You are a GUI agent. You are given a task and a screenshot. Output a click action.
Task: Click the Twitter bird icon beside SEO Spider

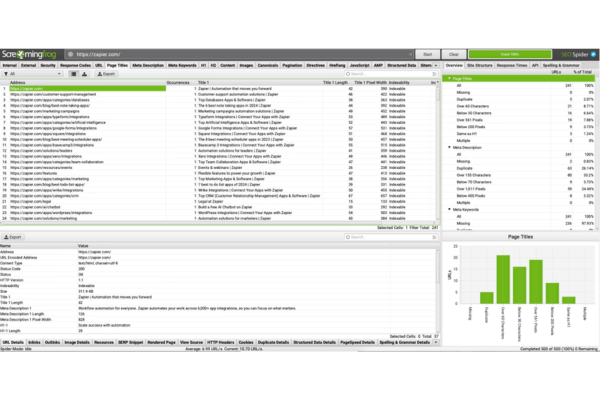coord(593,54)
